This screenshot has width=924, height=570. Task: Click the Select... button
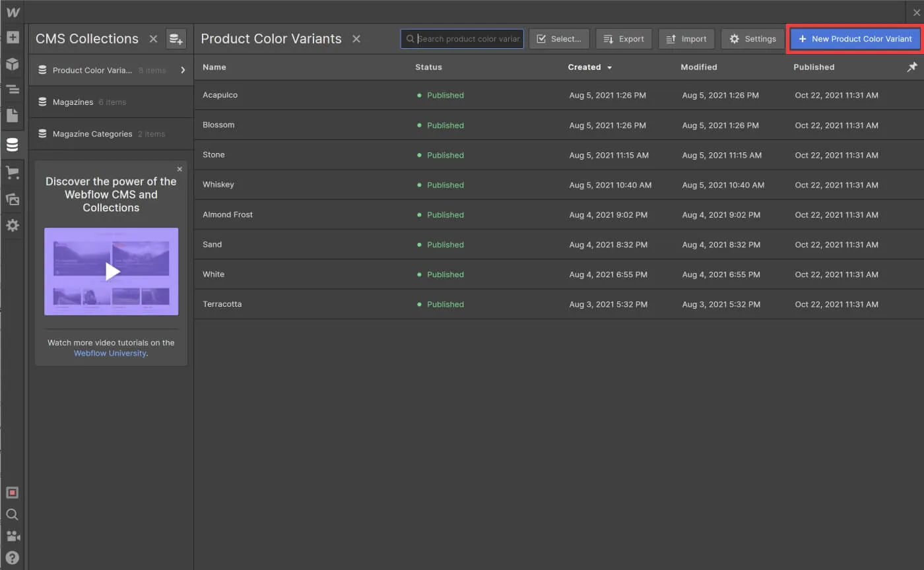(559, 39)
